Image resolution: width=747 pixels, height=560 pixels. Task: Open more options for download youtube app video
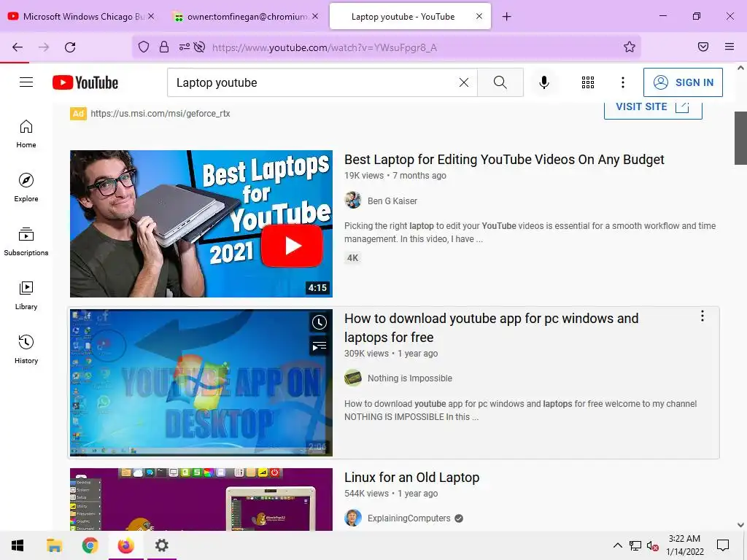pos(703,316)
